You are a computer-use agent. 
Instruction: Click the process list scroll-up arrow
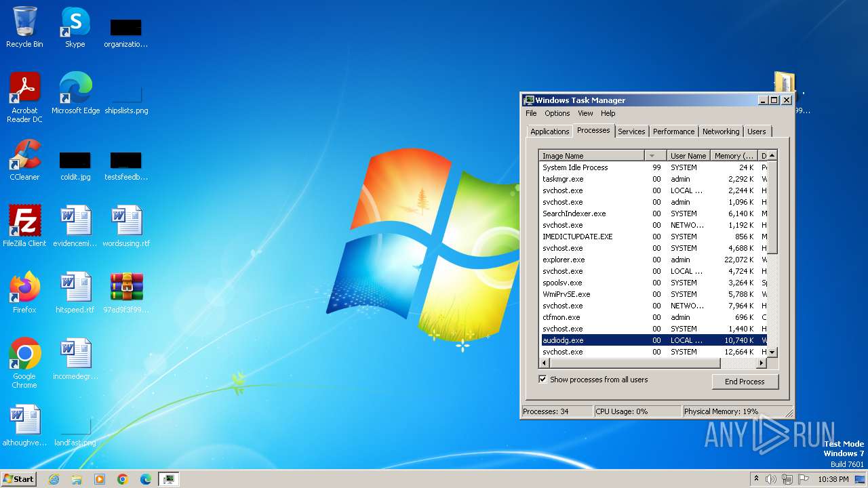pos(772,156)
